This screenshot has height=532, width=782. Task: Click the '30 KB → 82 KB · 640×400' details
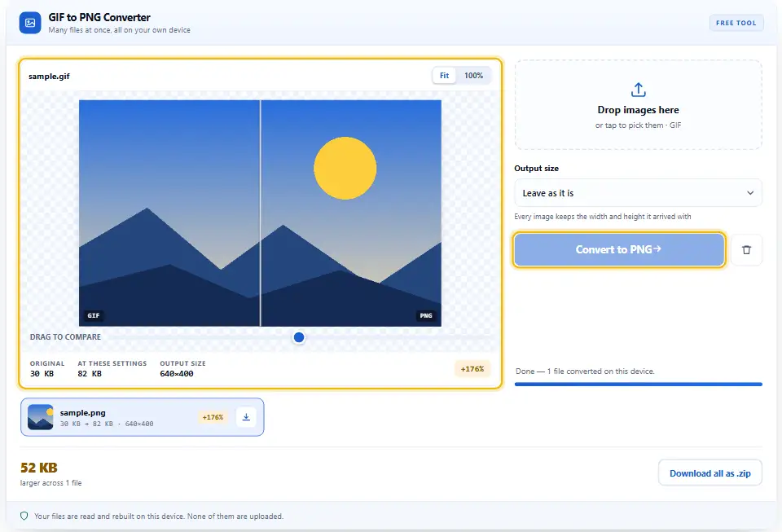(107, 424)
